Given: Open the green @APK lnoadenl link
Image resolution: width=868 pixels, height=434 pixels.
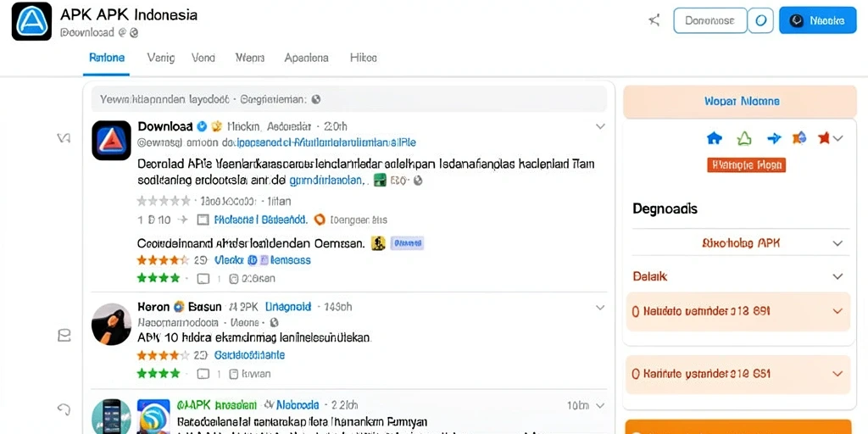Looking at the screenshot, I should click(217, 404).
